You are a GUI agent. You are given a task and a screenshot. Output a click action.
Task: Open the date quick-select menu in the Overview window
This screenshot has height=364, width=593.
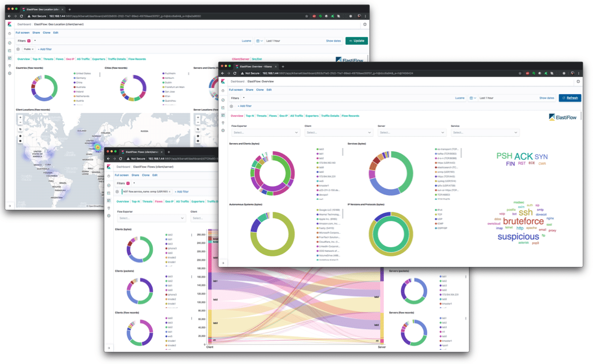point(473,98)
